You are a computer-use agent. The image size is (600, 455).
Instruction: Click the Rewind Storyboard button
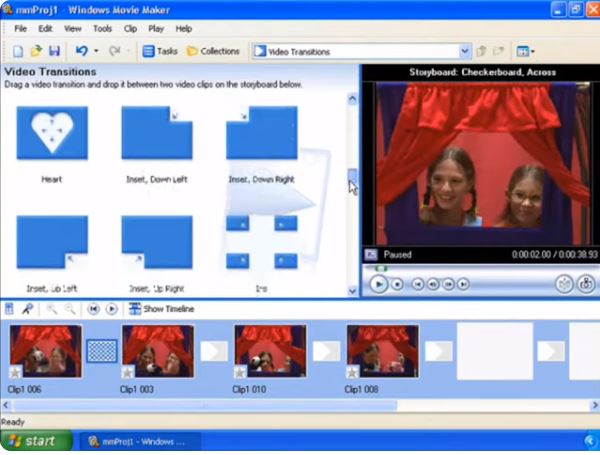(93, 309)
